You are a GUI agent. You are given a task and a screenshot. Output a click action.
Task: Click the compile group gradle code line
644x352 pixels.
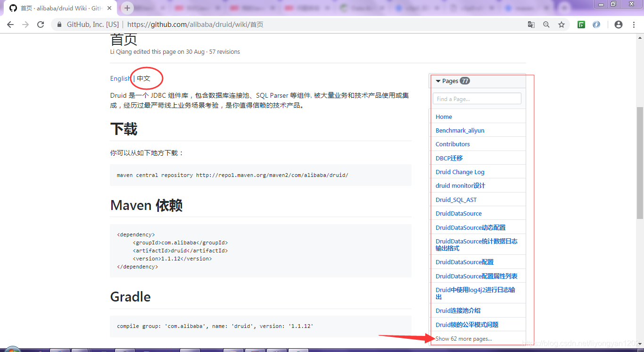click(x=215, y=326)
